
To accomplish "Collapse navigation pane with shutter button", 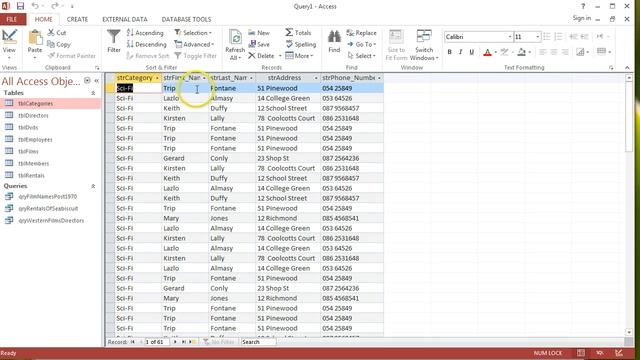I will (x=97, y=81).
